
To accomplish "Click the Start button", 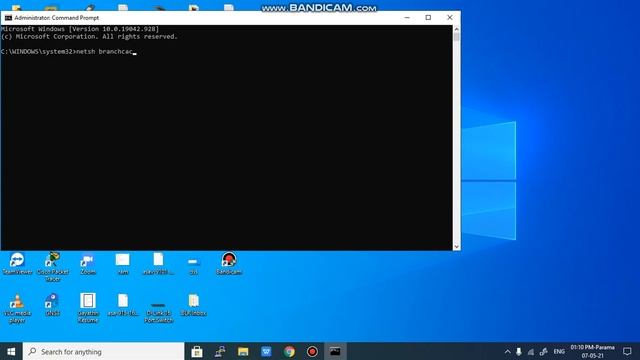I will (x=11, y=351).
